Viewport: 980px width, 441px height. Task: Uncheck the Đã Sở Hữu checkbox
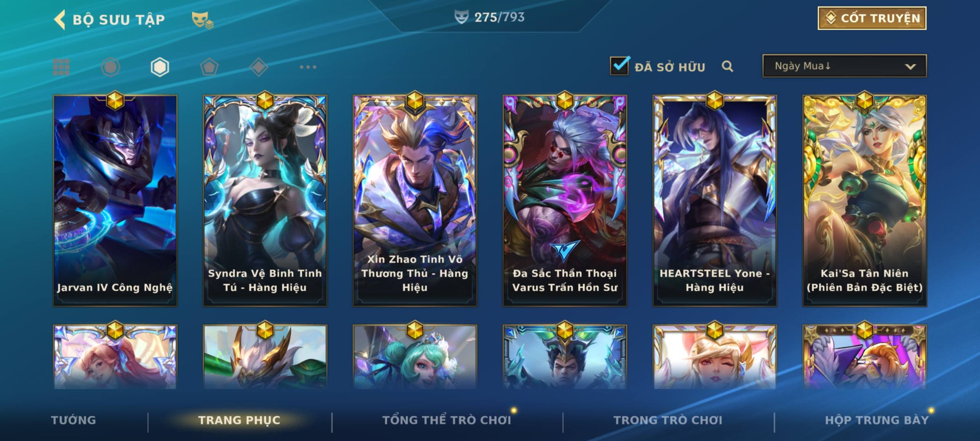coord(619,66)
